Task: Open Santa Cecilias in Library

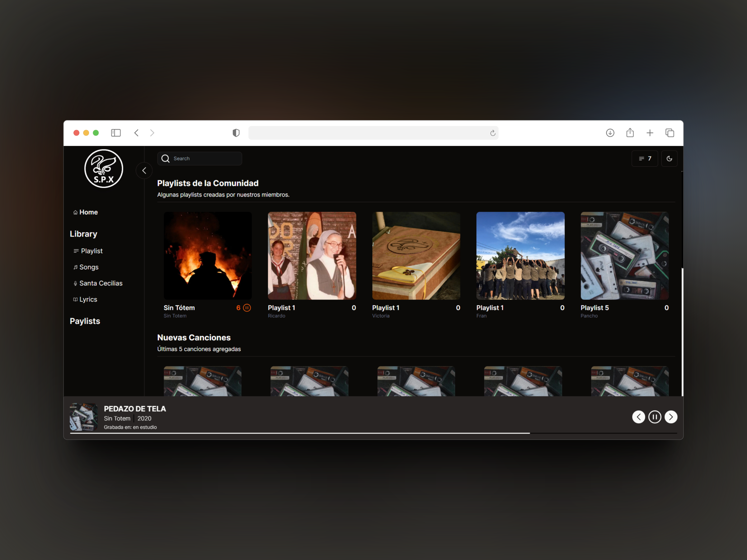Action: click(98, 283)
